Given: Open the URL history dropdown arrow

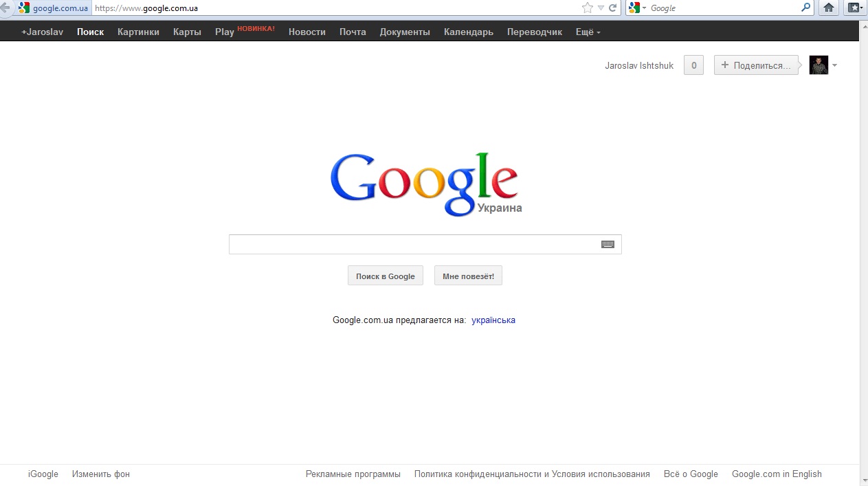Looking at the screenshot, I should [601, 8].
